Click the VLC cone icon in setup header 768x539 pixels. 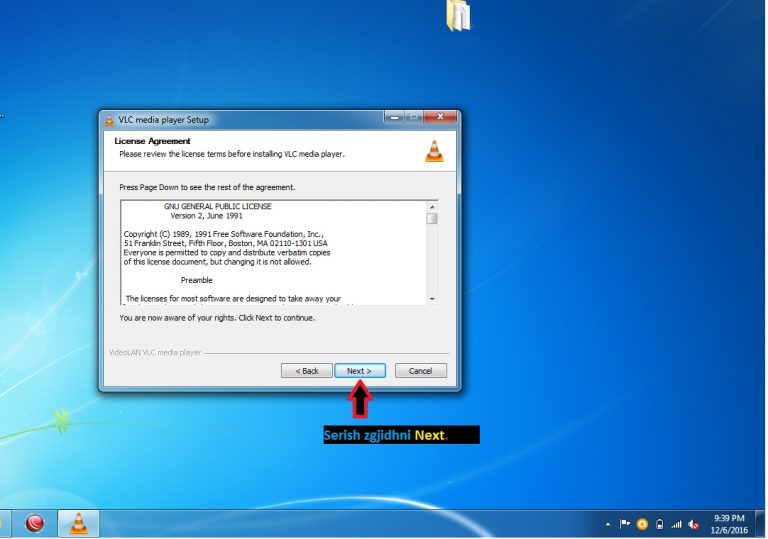pos(434,151)
